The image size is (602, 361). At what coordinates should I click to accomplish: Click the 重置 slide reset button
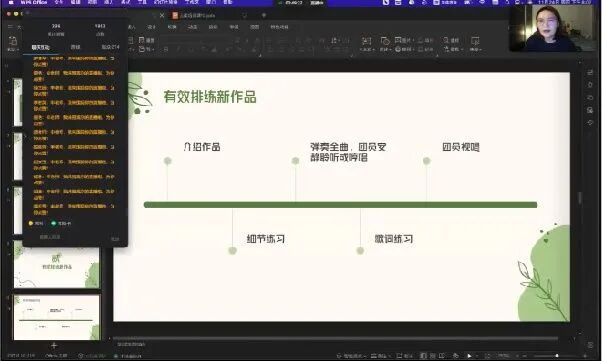[x=147, y=40]
